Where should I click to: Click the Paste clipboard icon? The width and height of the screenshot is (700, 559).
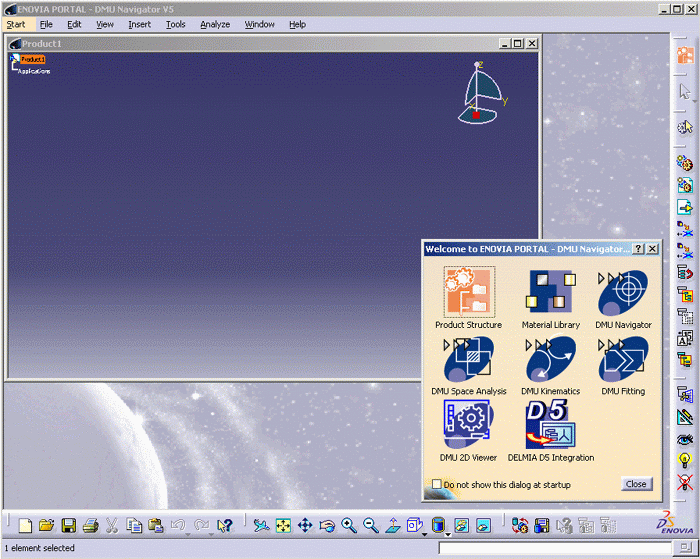point(156,526)
